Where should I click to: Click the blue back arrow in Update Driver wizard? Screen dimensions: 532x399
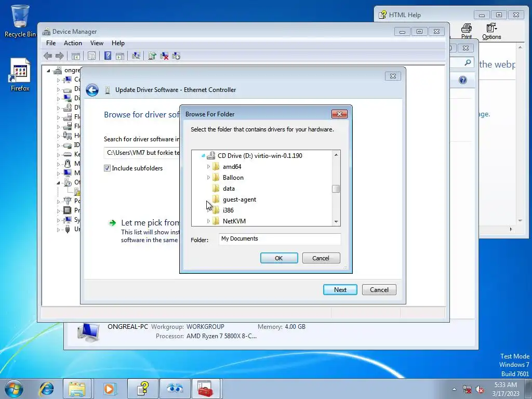pos(92,90)
